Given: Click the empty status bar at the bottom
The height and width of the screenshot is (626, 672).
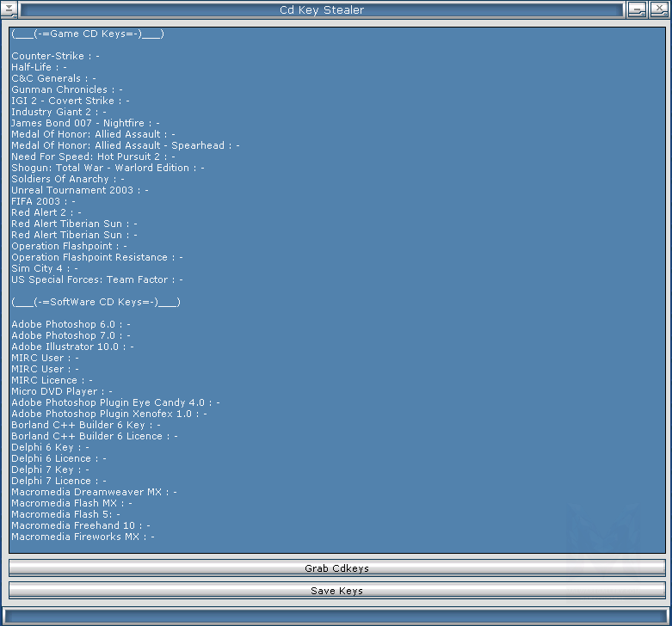Looking at the screenshot, I should (336, 616).
